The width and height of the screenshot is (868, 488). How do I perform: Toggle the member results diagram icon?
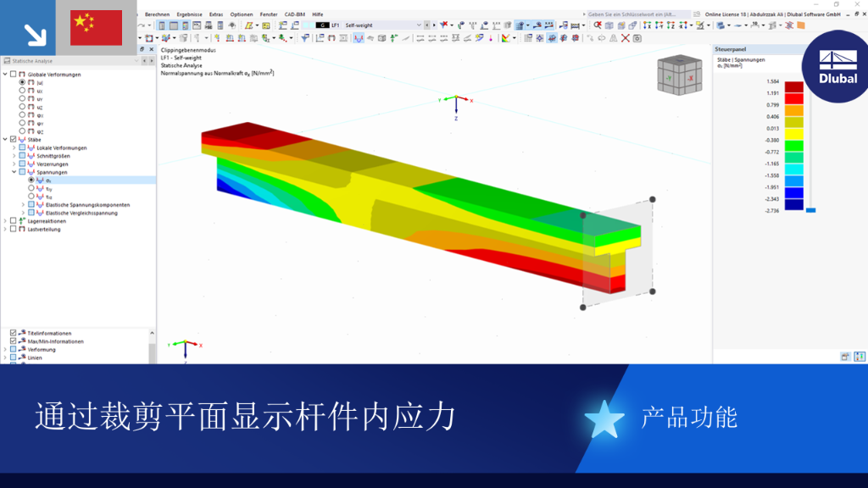tap(359, 38)
